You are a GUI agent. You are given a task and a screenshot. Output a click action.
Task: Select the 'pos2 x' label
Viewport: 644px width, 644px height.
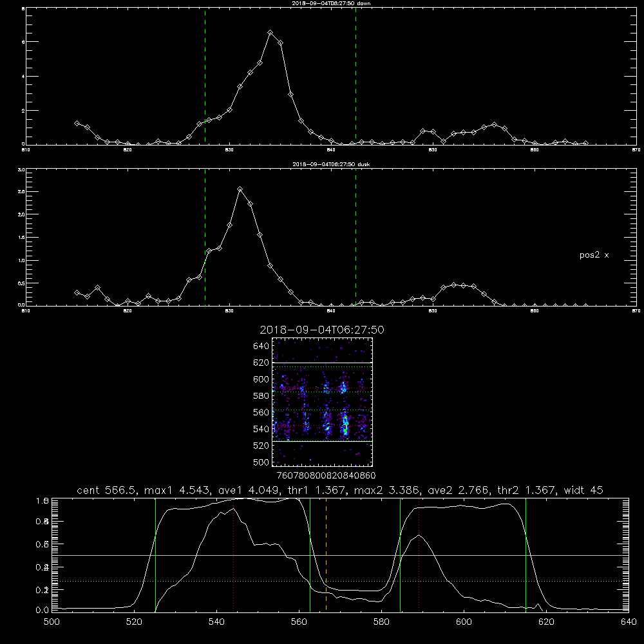pyautogui.click(x=594, y=255)
